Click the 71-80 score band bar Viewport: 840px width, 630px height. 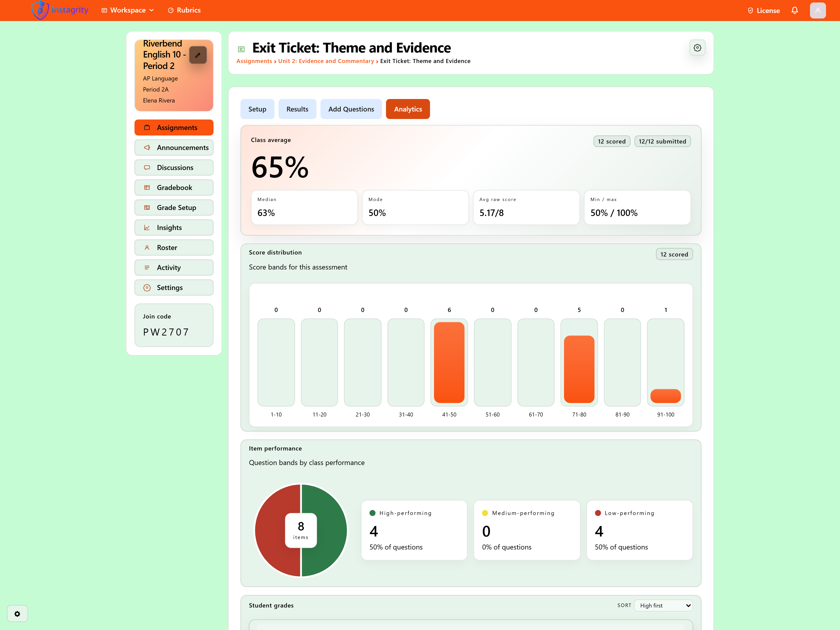coord(579,369)
